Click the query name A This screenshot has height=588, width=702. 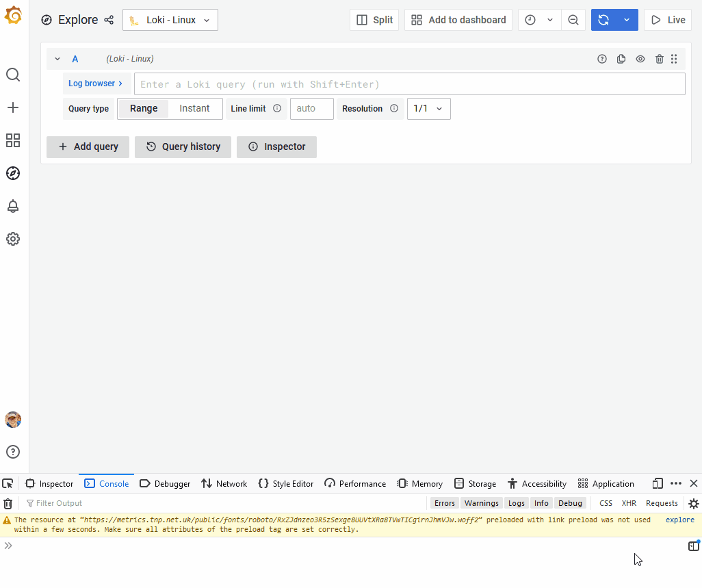coord(75,59)
